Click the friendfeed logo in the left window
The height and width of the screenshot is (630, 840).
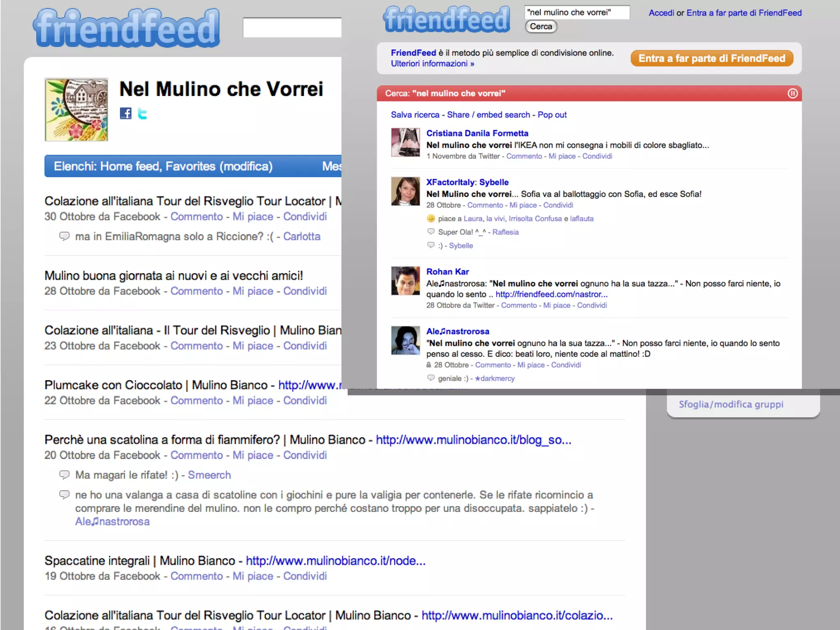coord(126,27)
